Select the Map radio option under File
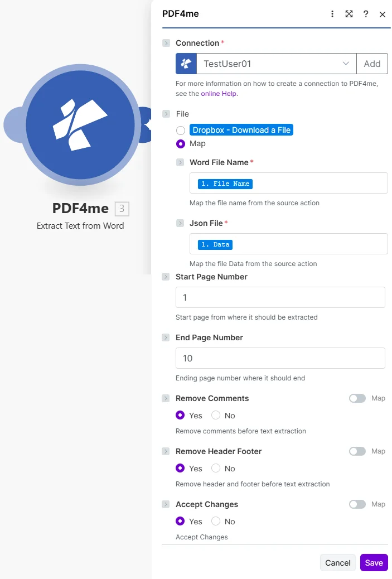Image resolution: width=392 pixels, height=579 pixels. (x=181, y=144)
